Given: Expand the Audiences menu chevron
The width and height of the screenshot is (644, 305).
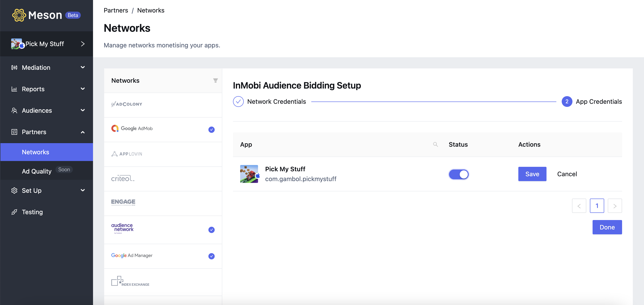Looking at the screenshot, I should pos(83,110).
